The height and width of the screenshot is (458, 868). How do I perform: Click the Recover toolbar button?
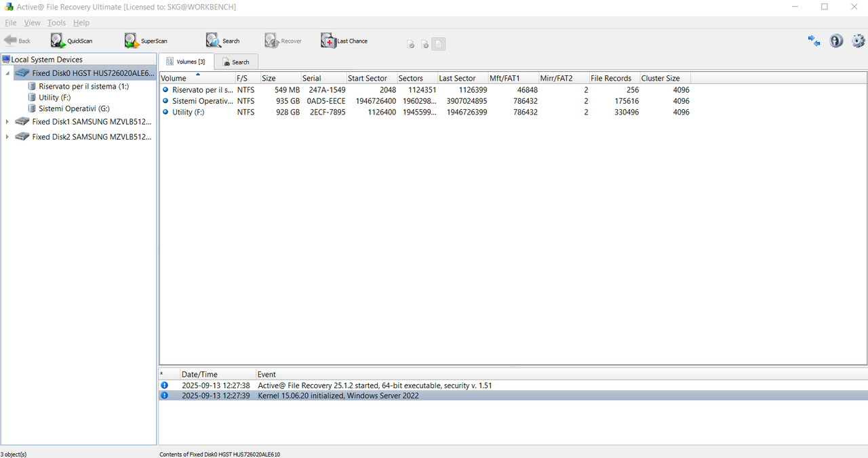(283, 41)
